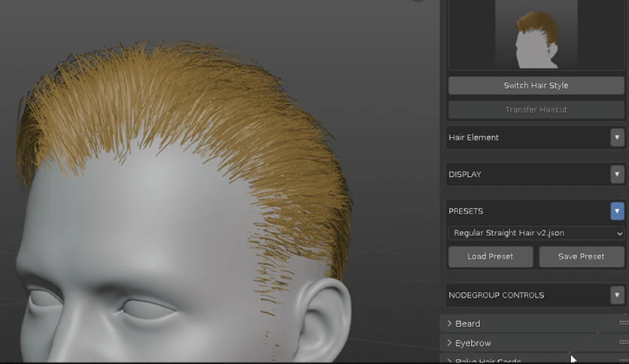Expand the Hair Element section arrow

[x=617, y=138]
